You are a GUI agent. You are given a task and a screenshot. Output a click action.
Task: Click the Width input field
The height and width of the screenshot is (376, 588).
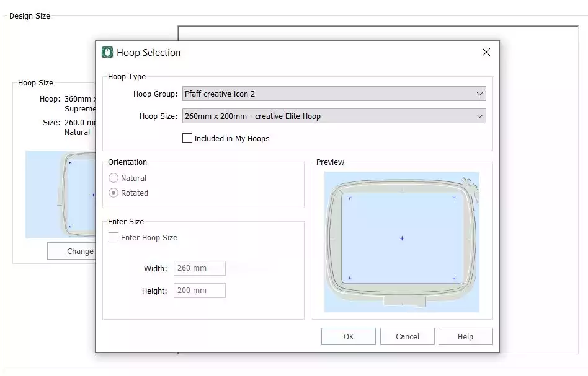(x=200, y=268)
